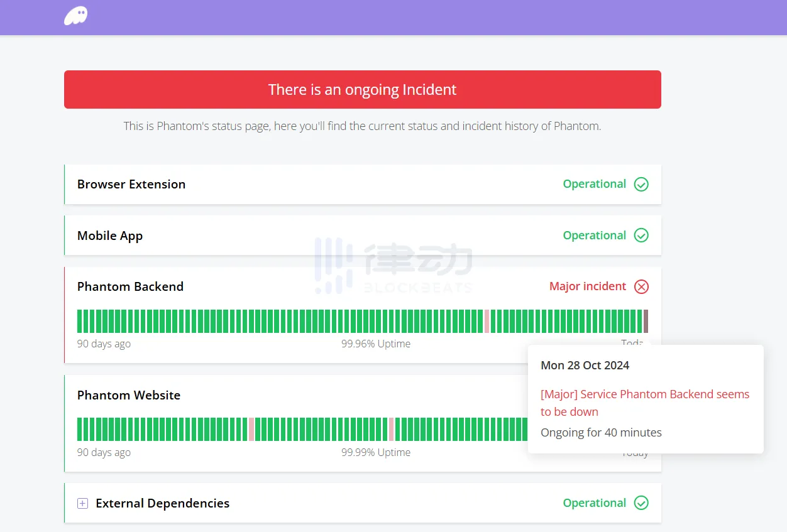Click the Browser Extension row title

(x=131, y=184)
